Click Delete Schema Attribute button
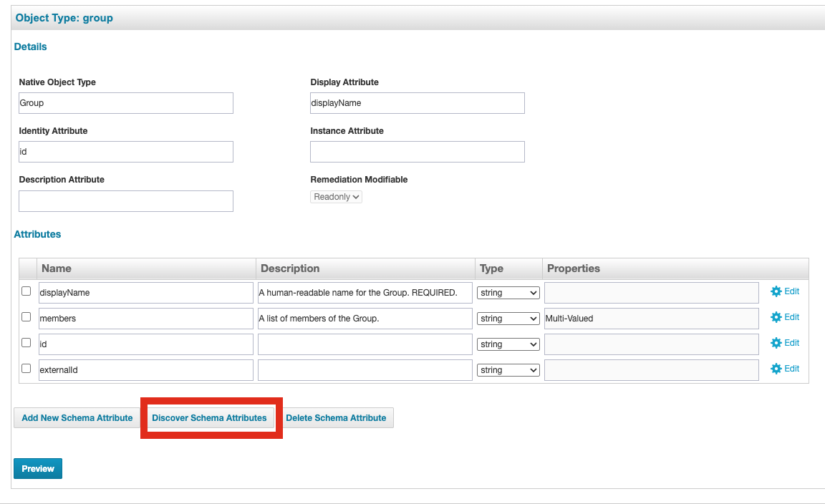The width and height of the screenshot is (825, 504). click(337, 417)
